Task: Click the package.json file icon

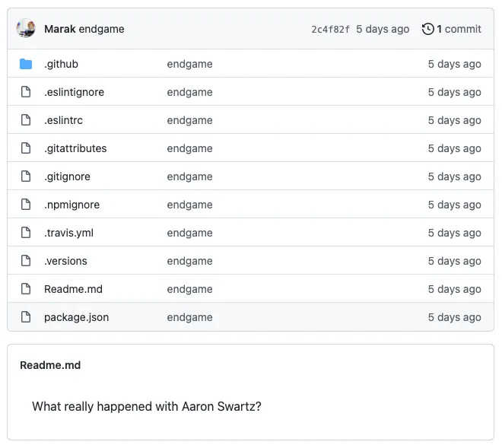Action: (x=26, y=317)
